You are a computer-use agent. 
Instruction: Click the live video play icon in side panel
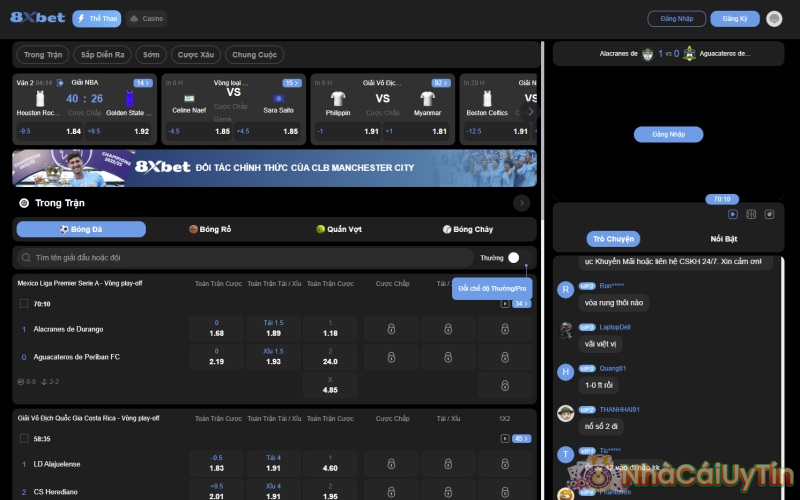click(x=732, y=214)
